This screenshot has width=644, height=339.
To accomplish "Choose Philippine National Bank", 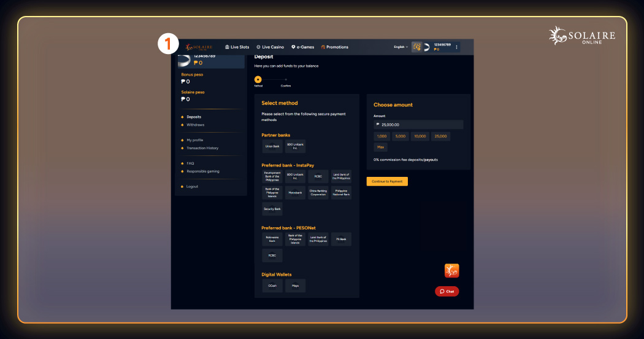I will (x=341, y=193).
